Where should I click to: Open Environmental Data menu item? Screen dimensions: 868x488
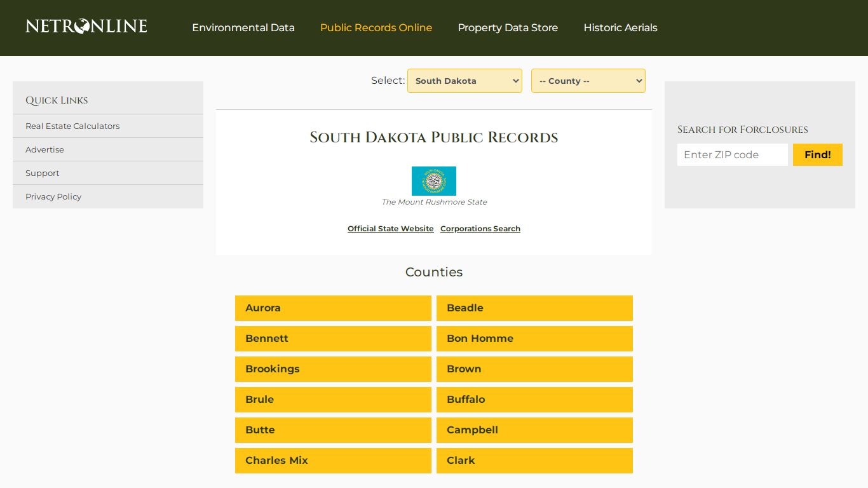click(x=243, y=27)
